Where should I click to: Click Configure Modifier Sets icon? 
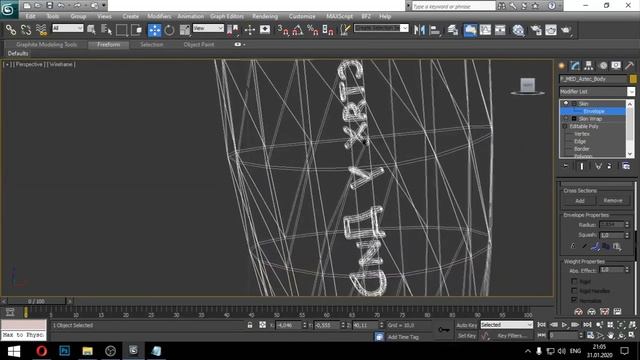(626, 166)
